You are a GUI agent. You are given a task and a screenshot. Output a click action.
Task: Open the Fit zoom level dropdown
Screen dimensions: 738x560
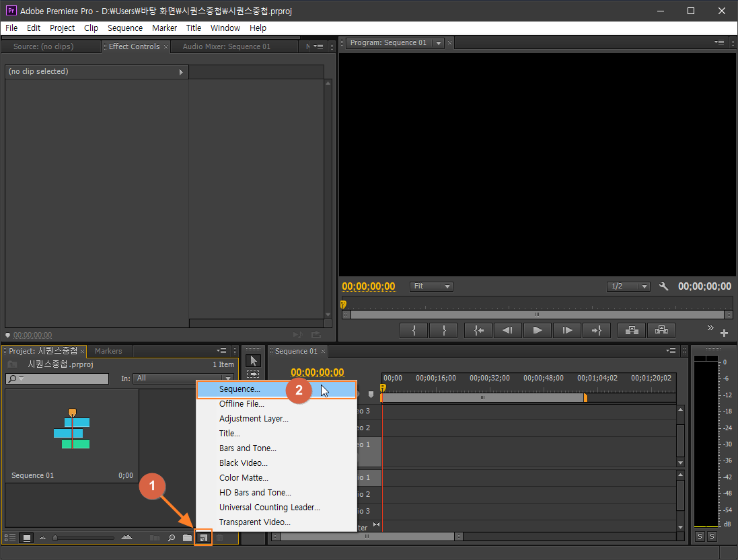[x=431, y=286]
